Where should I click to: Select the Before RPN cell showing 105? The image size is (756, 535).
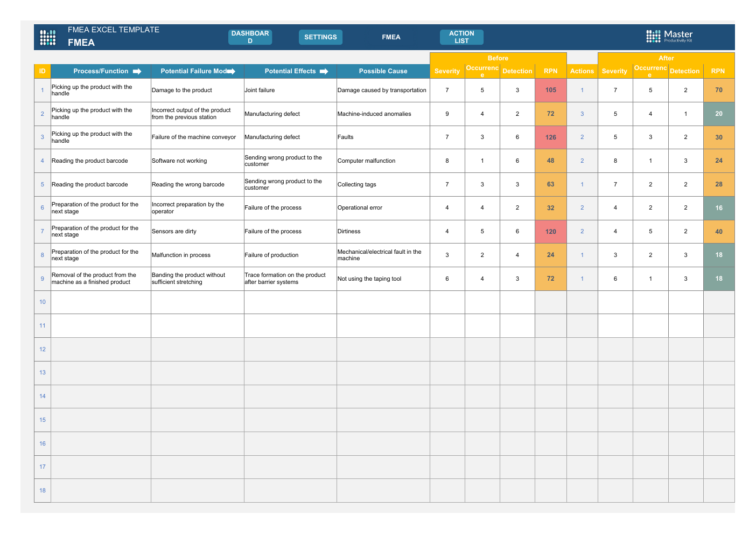551,90
